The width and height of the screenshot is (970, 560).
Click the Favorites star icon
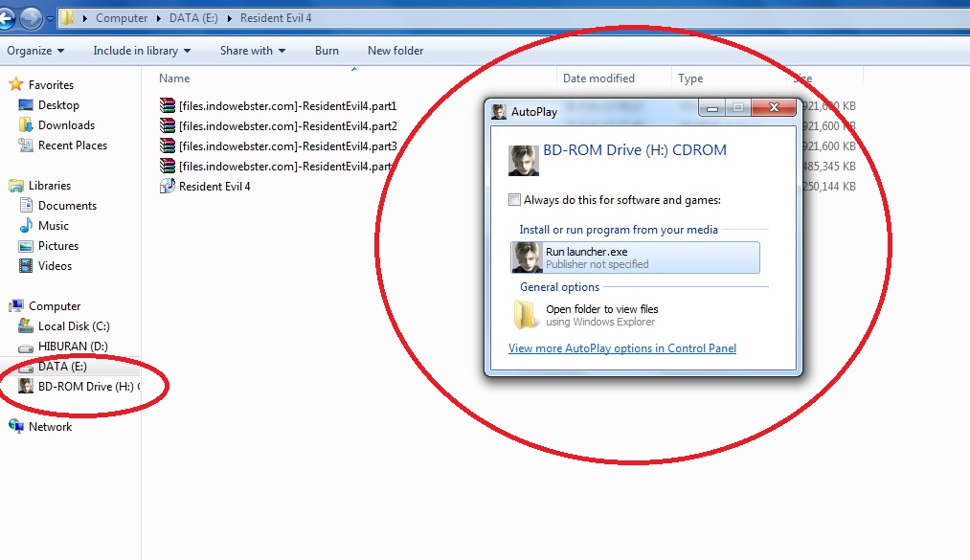point(16,84)
